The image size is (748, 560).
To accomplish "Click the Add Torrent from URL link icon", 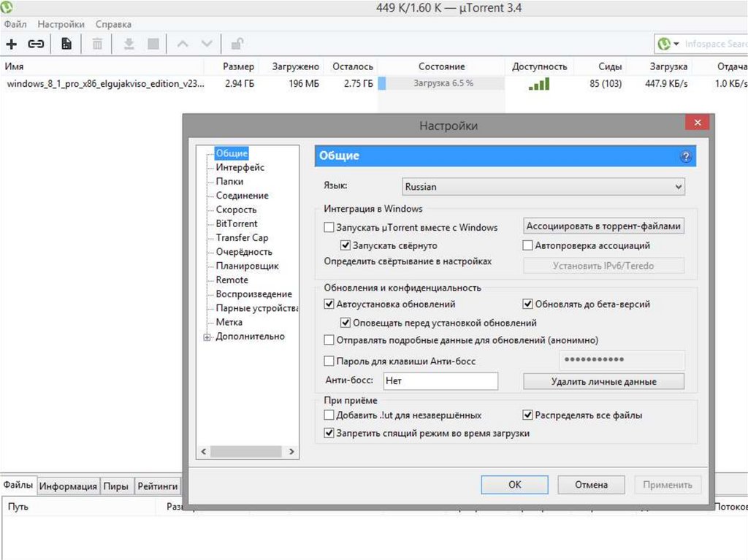I will [x=36, y=44].
